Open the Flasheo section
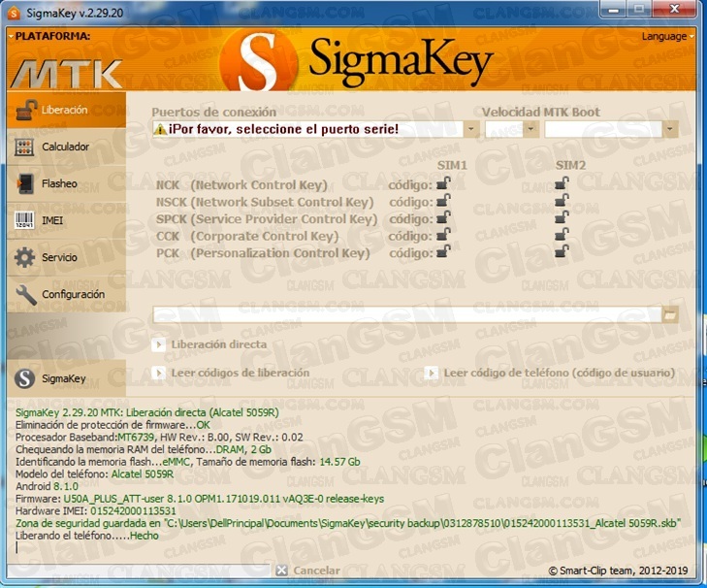Viewport: 707px width, 588px height. (x=66, y=183)
